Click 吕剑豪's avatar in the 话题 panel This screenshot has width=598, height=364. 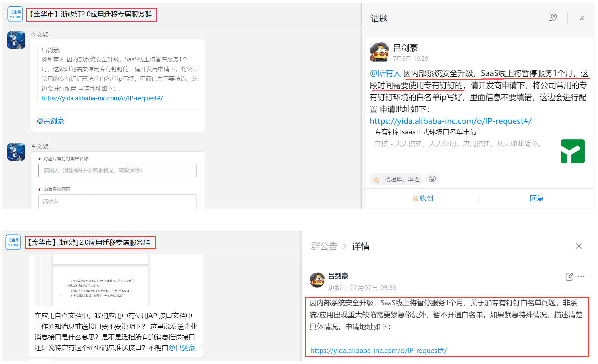click(x=379, y=52)
